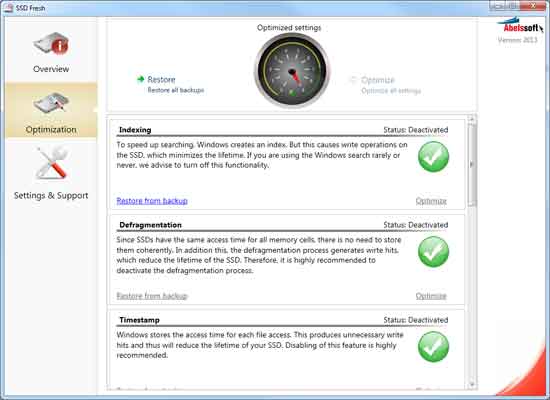Click Optimize link under Indexing
This screenshot has height=400, width=550.
pos(431,201)
